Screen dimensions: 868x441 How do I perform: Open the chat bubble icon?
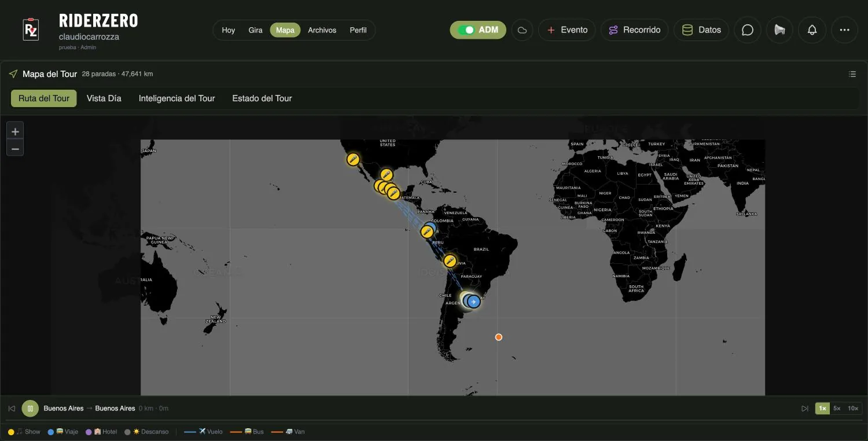pos(748,30)
